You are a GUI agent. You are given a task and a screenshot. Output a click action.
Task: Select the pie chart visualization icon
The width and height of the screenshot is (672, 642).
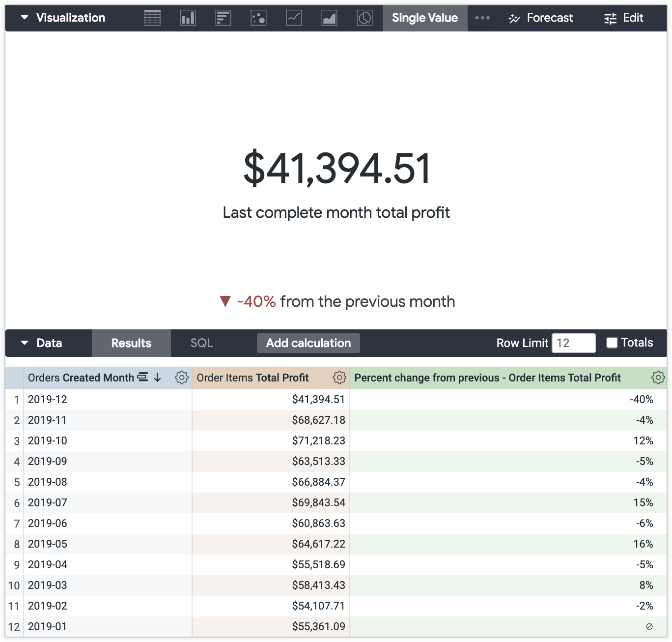coord(364,18)
